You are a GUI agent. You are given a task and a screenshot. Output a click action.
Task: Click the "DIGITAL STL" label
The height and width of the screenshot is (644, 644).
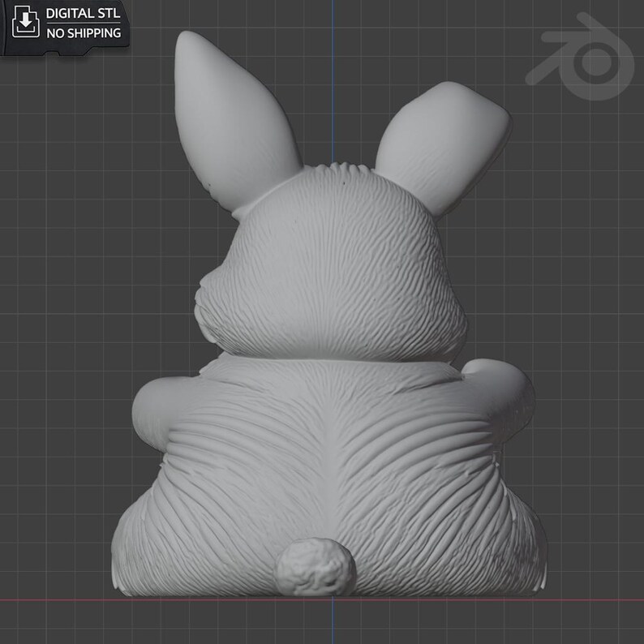click(x=83, y=13)
